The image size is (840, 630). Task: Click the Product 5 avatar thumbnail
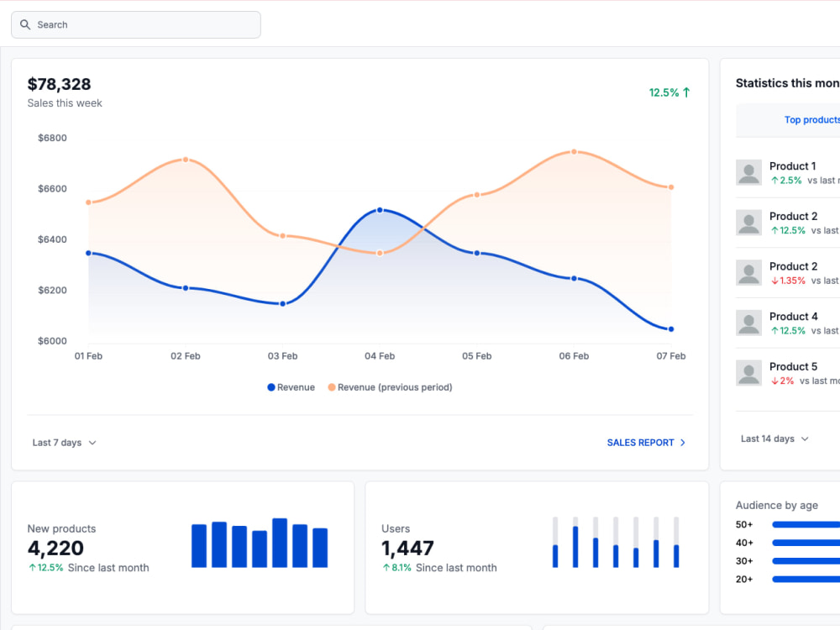[749, 373]
